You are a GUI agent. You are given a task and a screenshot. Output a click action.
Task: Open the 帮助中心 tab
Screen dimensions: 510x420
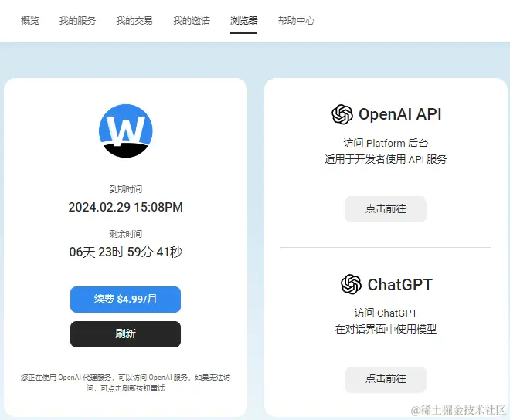pyautogui.click(x=296, y=21)
